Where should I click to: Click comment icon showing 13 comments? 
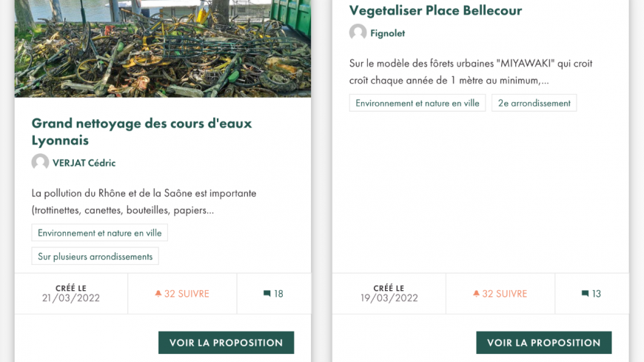click(586, 294)
